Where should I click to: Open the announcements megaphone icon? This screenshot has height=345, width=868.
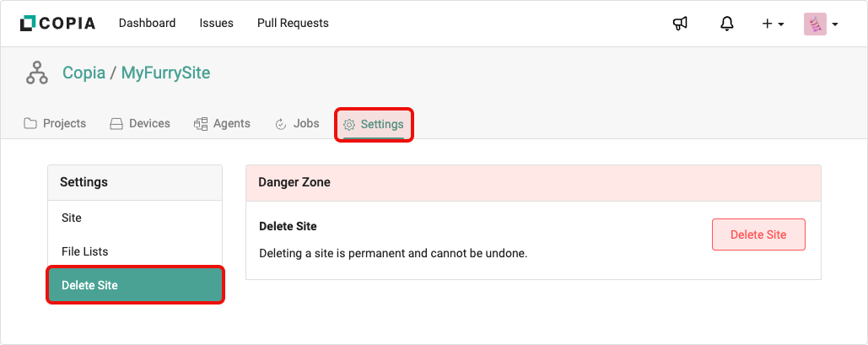point(680,24)
